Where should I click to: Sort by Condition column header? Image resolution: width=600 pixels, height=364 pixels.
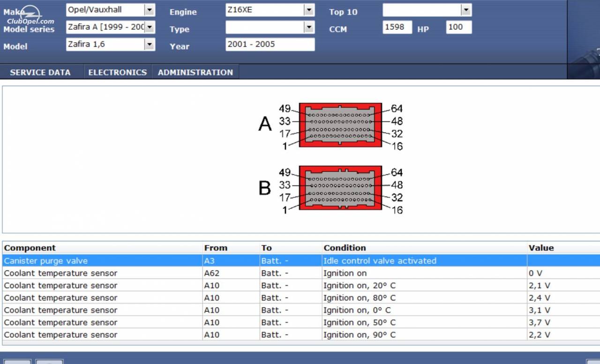point(425,248)
